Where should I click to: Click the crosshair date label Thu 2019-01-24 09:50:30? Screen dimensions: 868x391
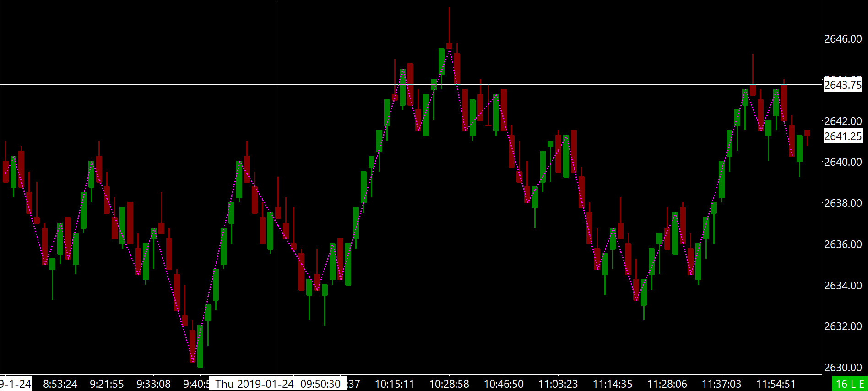pyautogui.click(x=278, y=384)
